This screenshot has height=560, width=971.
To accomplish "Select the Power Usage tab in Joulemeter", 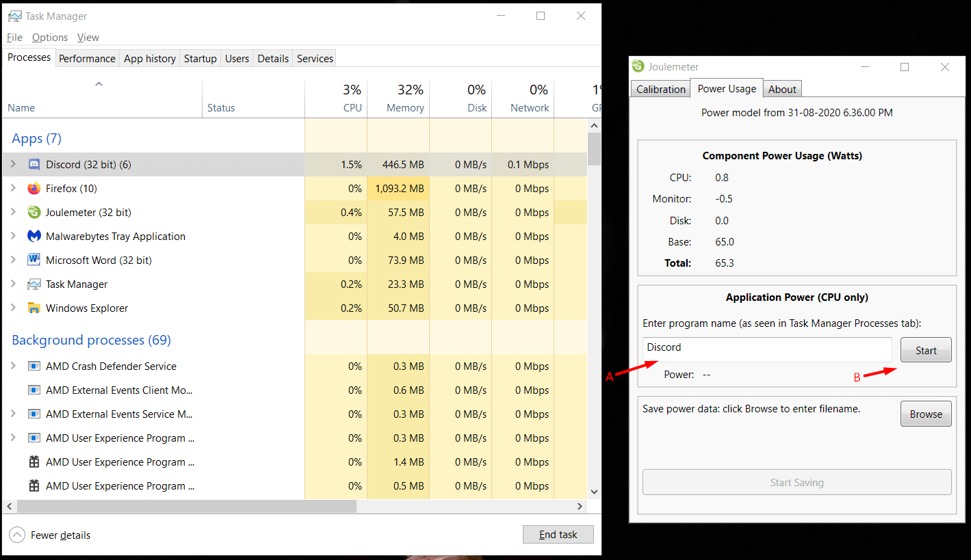I will [727, 89].
